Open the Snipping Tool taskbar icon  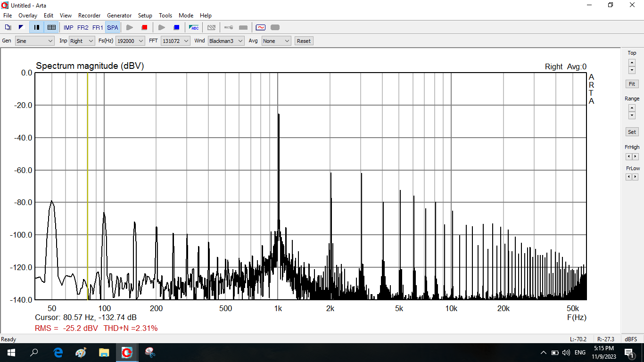[x=150, y=353]
